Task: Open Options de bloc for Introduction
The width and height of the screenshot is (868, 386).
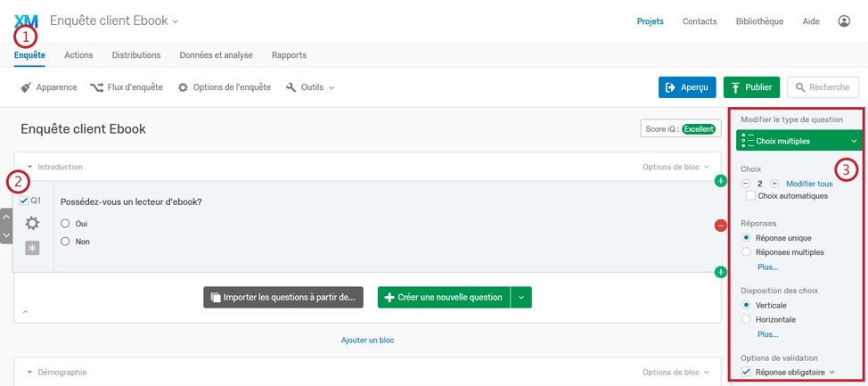Action: coord(676,167)
